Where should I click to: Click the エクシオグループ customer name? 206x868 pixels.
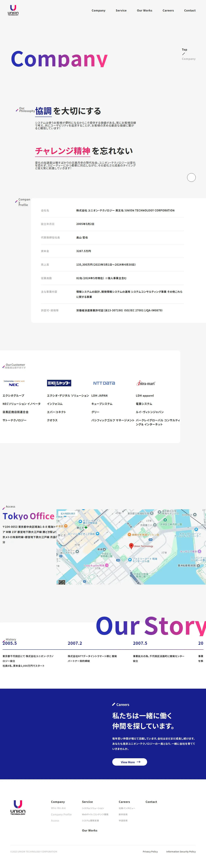pyautogui.click(x=14, y=396)
